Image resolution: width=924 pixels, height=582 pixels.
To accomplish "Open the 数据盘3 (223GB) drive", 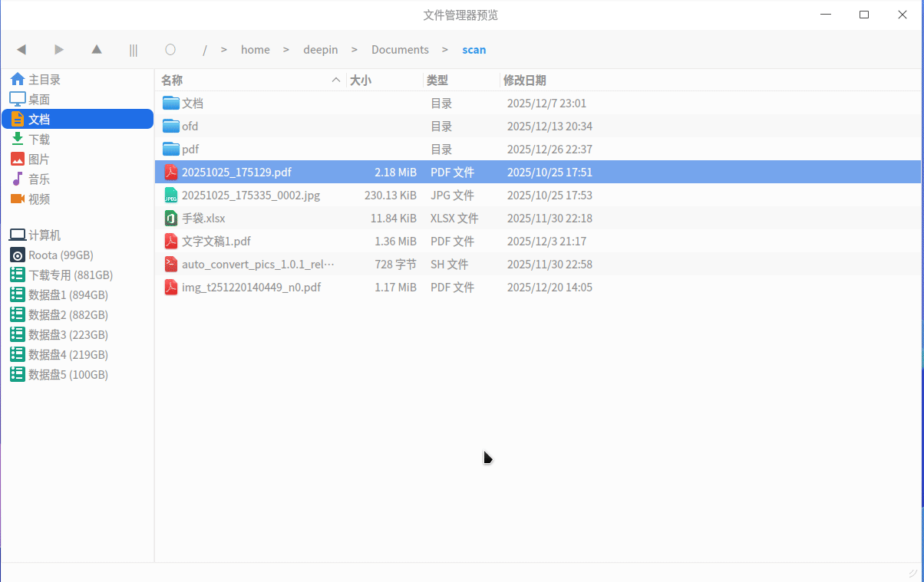I will 78,335.
